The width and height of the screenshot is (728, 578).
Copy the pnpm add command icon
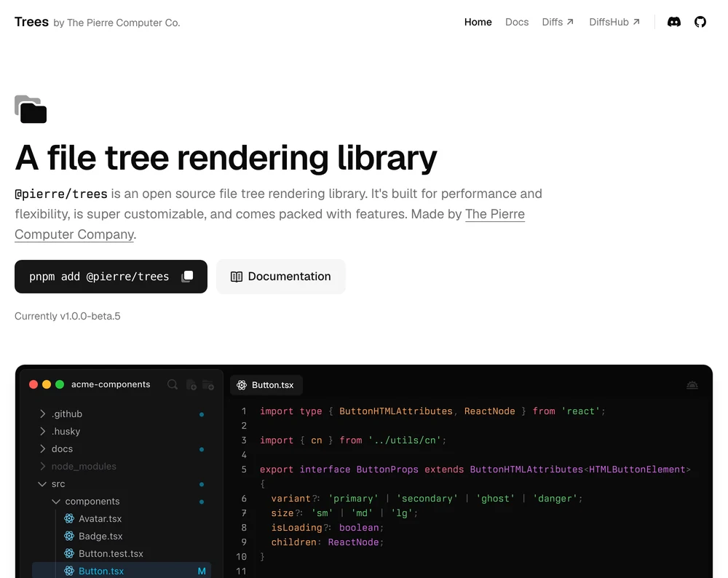click(x=187, y=276)
